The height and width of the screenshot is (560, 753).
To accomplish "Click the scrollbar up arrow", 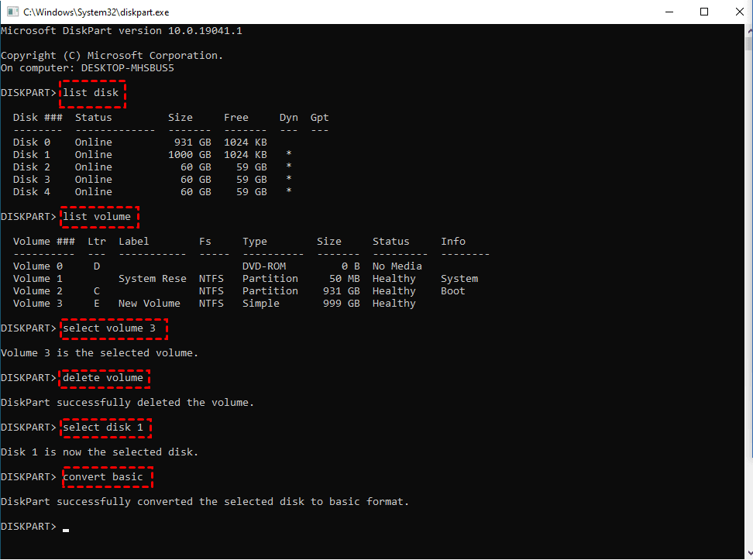I will click(x=746, y=31).
